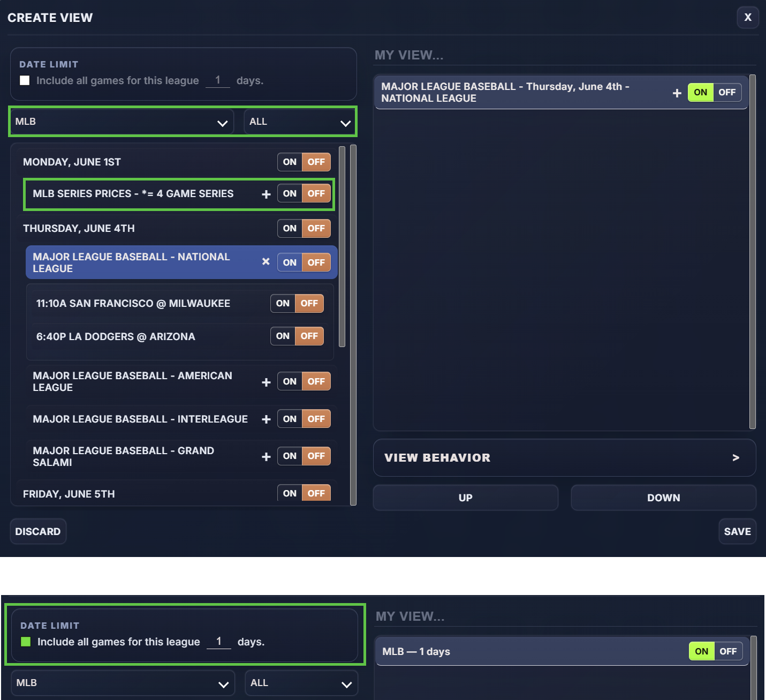Add MLB Series Prices with plus icon
Viewport: 766px width, 700px height.
(x=266, y=194)
